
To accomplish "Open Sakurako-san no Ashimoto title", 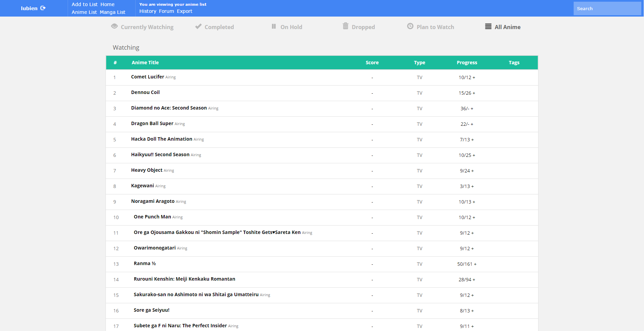I will [196, 294].
